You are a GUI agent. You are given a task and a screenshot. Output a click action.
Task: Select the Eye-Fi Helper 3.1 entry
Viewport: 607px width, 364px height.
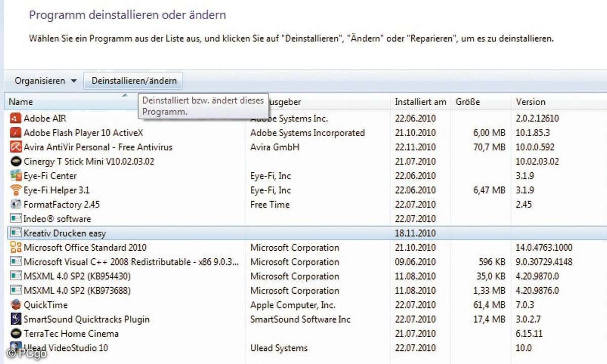(57, 190)
